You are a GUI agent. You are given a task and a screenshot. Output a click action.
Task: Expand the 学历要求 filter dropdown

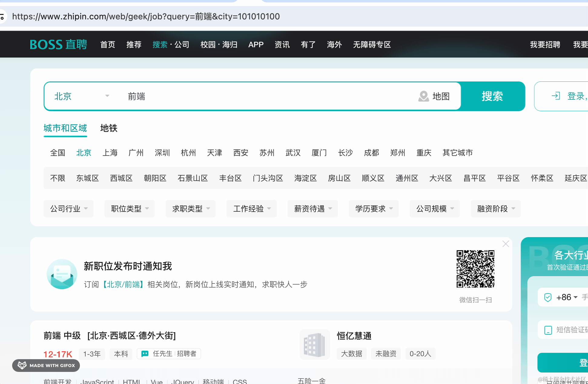coord(374,209)
